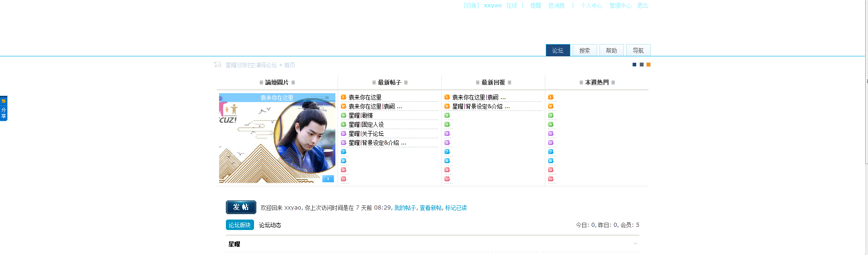Open 短消息 messages link
Image resolution: width=868 pixels, height=255 pixels.
[x=556, y=5]
